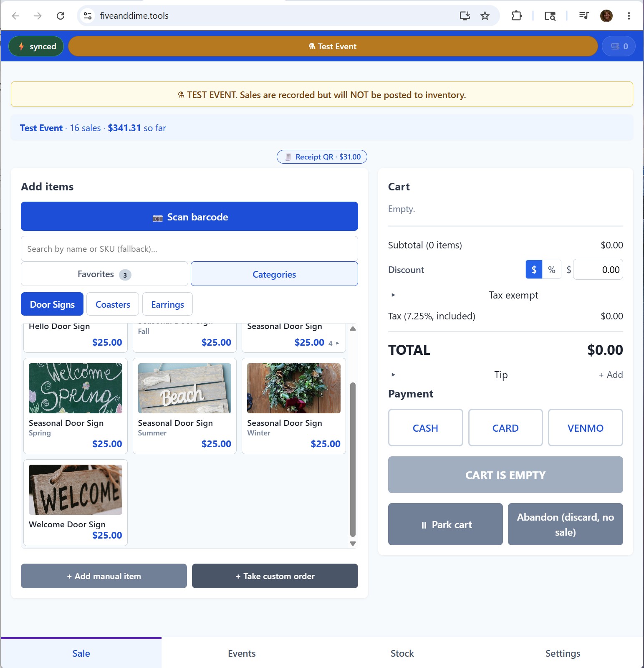Click the Test Event summary link
Screen dimensions: 644x668
coord(41,128)
